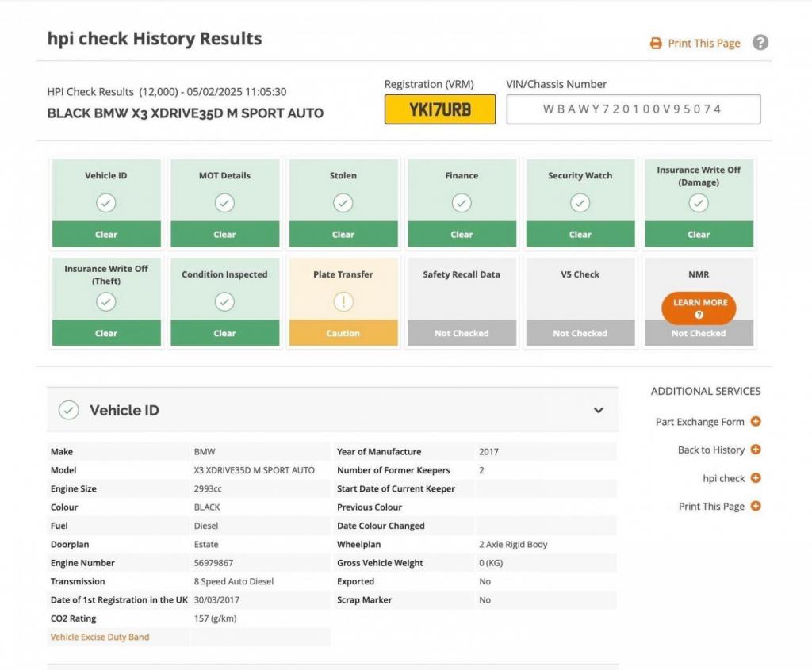
Task: Click the plus icon next to Part Exchange Form
Action: (x=756, y=422)
